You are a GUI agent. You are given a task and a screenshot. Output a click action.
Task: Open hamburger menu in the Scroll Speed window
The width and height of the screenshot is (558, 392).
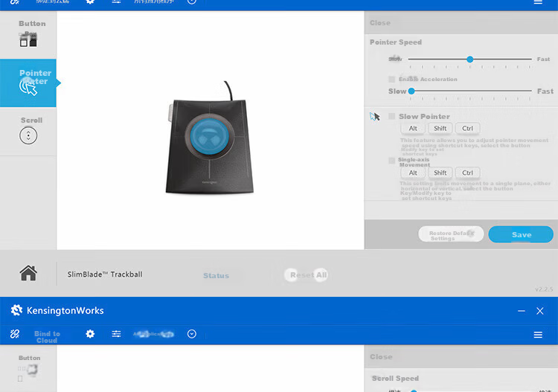coord(538,335)
